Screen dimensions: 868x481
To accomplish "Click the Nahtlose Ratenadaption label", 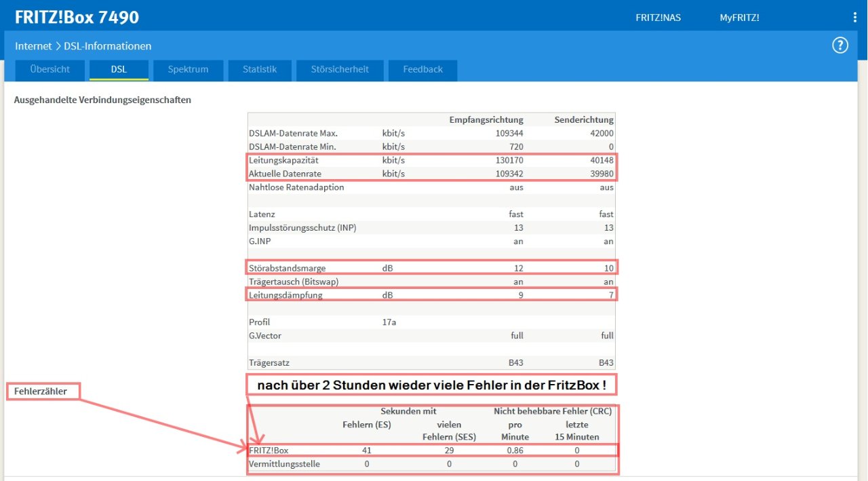I will click(296, 187).
